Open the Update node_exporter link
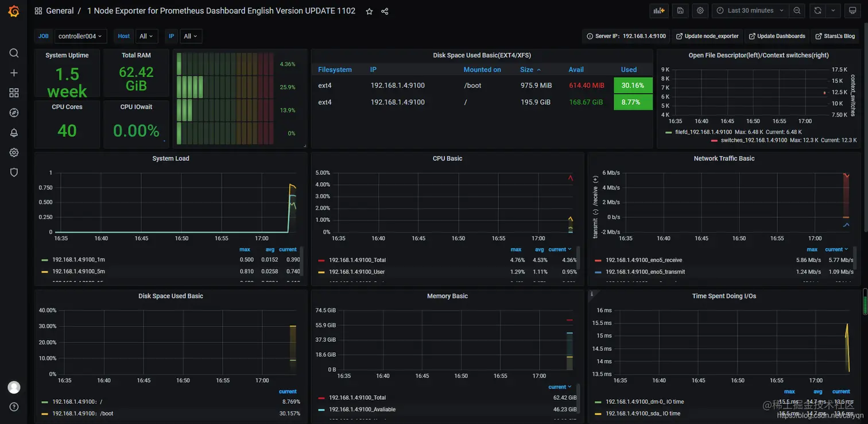 [x=707, y=36]
